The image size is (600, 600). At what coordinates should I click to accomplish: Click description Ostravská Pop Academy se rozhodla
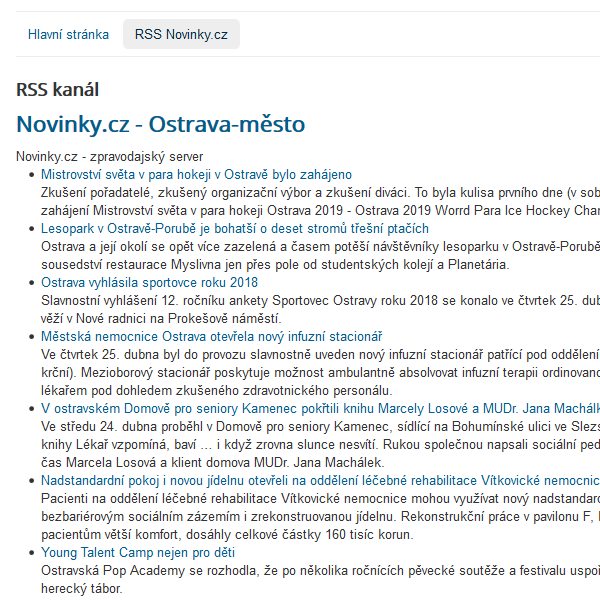(x=320, y=571)
